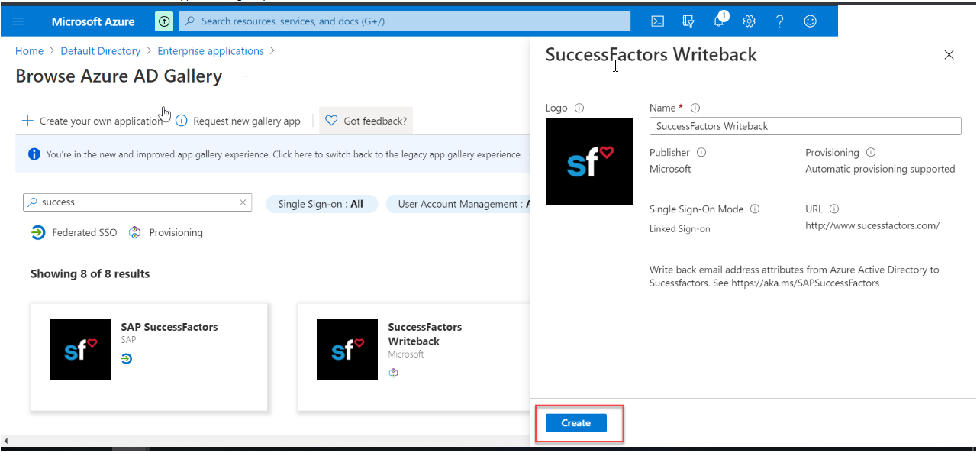The height and width of the screenshot is (453, 980).
Task: Click the info icon next to Name field
Action: pos(695,108)
